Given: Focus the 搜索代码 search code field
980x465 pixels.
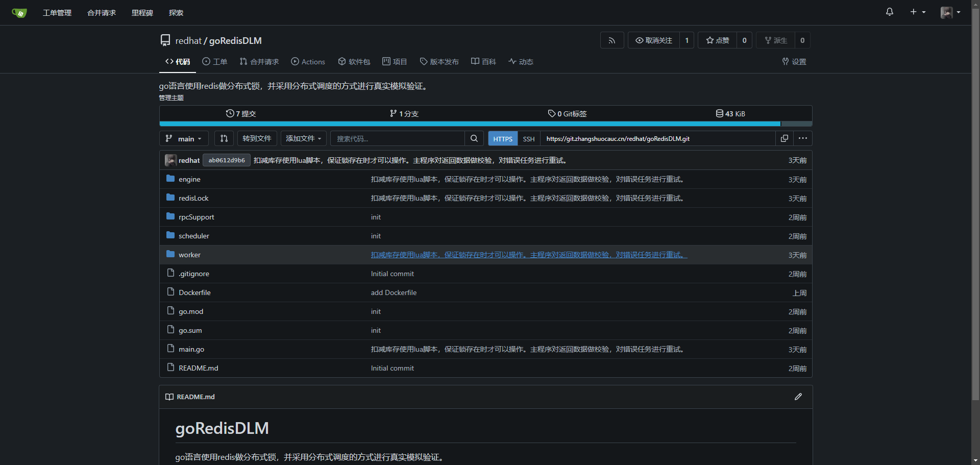Looking at the screenshot, I should coord(398,139).
